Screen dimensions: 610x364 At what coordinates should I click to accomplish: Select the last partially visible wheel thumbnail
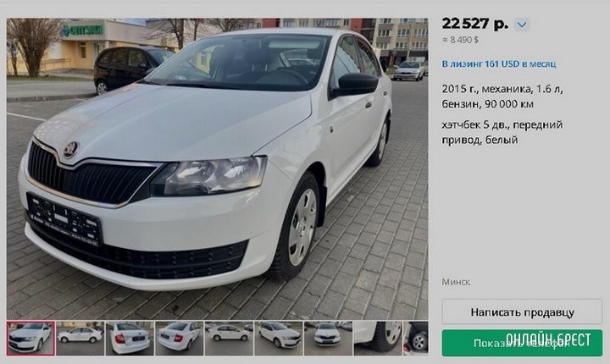coord(416,338)
